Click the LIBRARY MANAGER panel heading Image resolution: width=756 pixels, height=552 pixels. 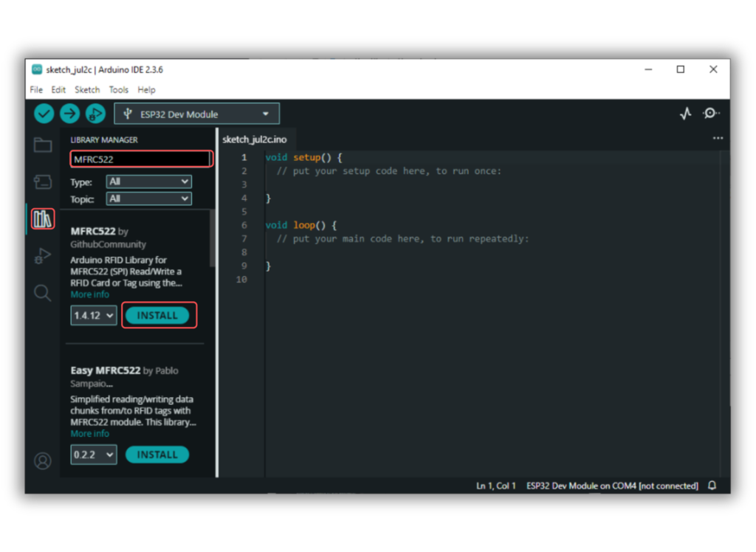point(104,139)
